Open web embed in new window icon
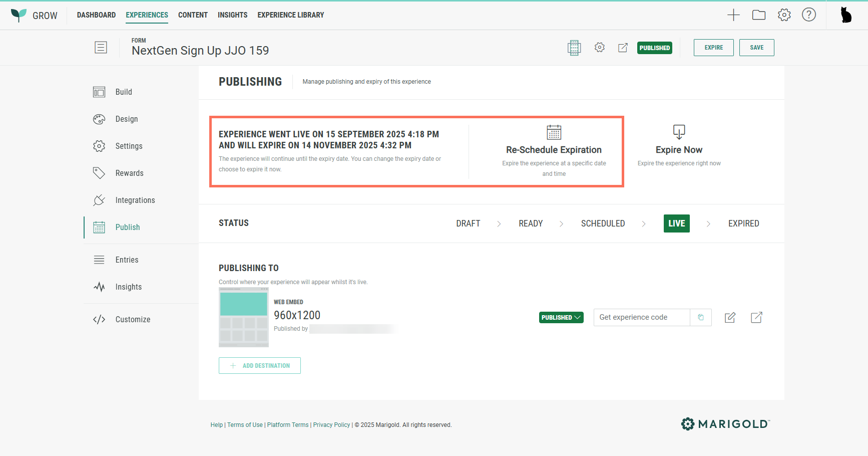 [756, 317]
